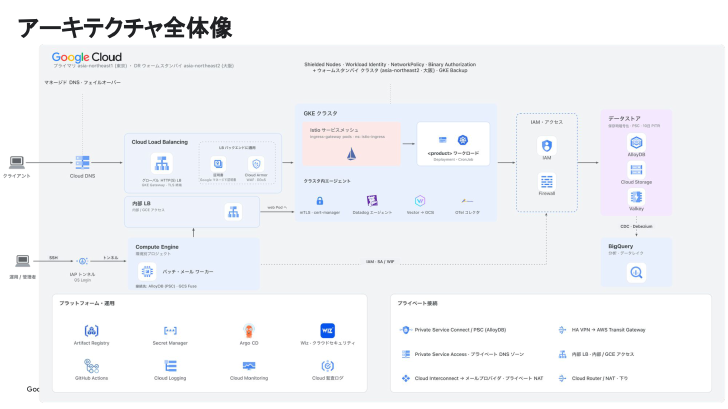
Task: Click the Cloud Armor shield icon
Action: pos(256,164)
